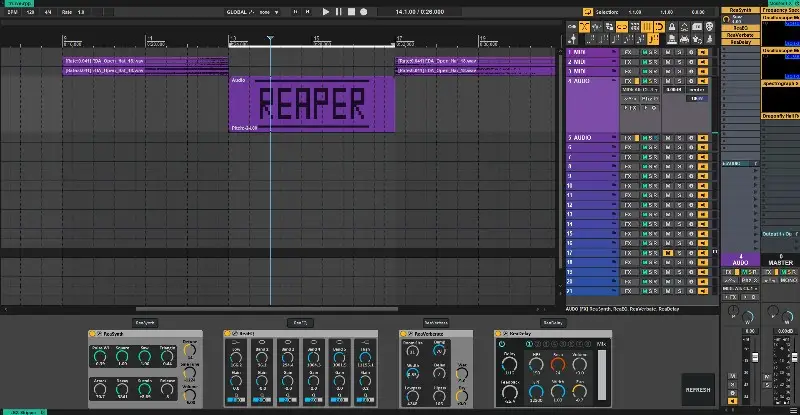Click the Record button in transport
Viewport: 800px width, 415px height.
[362, 12]
